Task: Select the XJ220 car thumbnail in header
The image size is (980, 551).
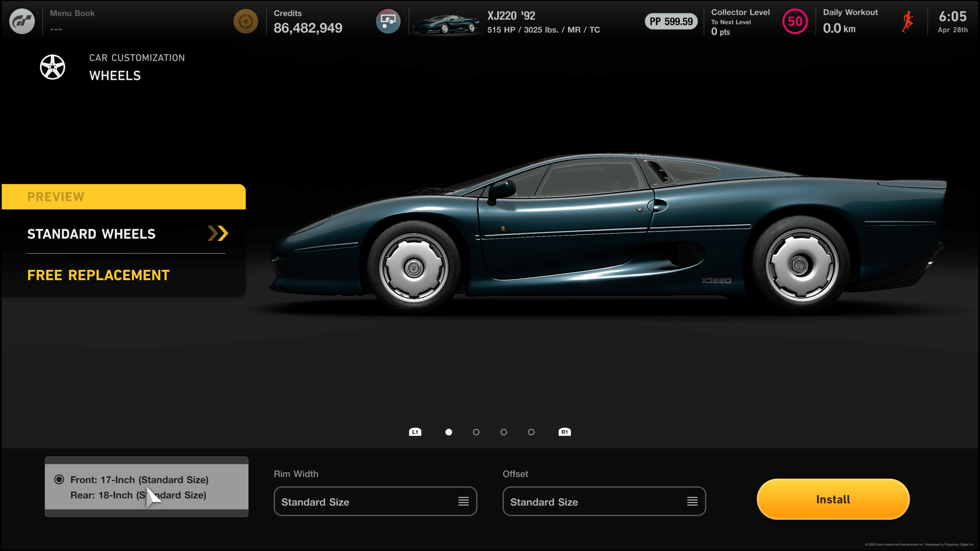Action: click(446, 24)
